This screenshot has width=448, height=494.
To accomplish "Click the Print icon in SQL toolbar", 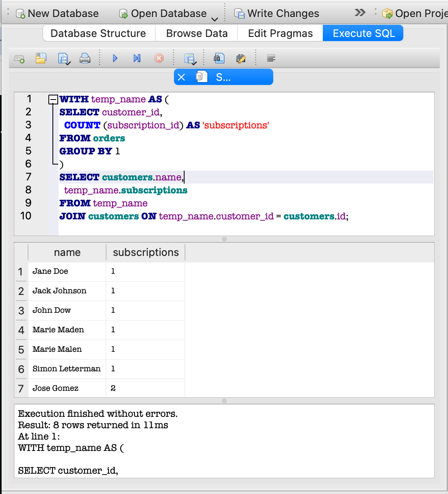I will click(x=85, y=58).
